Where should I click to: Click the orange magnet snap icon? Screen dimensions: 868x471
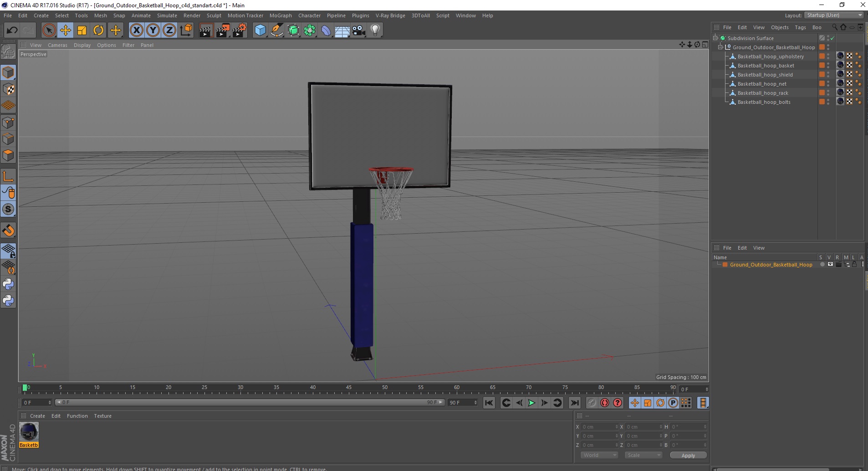(8, 230)
